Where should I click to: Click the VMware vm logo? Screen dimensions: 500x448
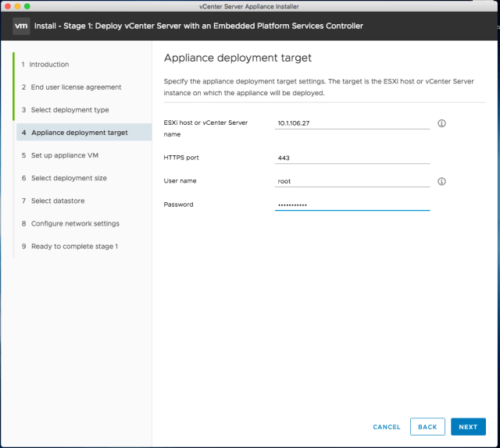click(x=22, y=26)
